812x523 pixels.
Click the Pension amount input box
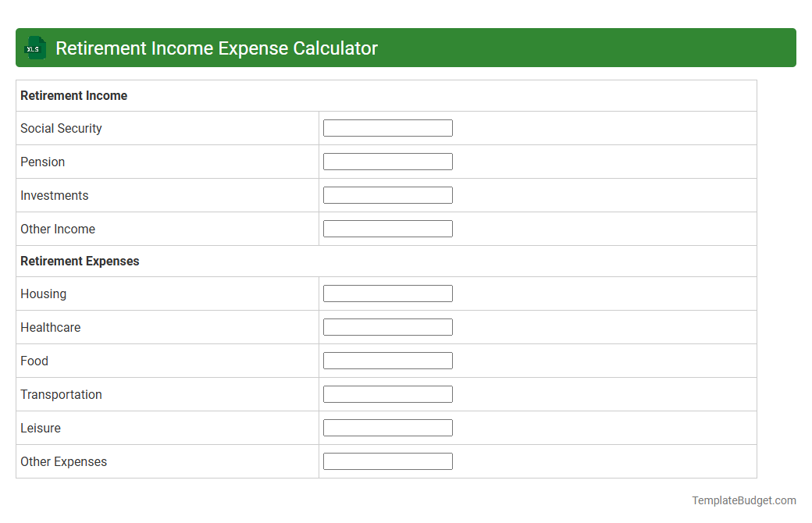pyautogui.click(x=387, y=161)
